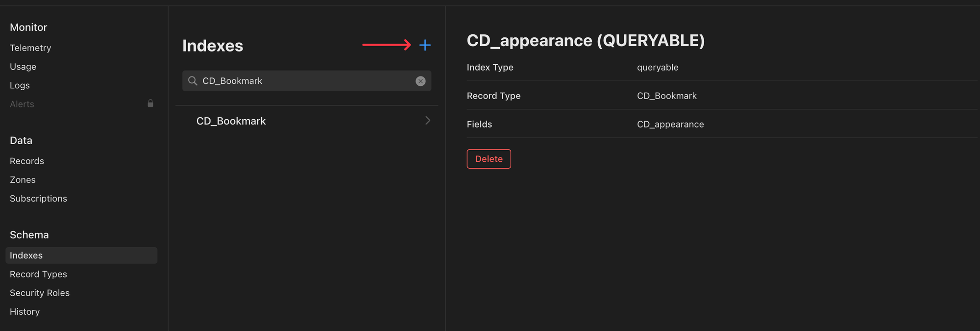Image resolution: width=980 pixels, height=331 pixels.
Task: Select the disabled Alerts item
Action: click(x=22, y=104)
